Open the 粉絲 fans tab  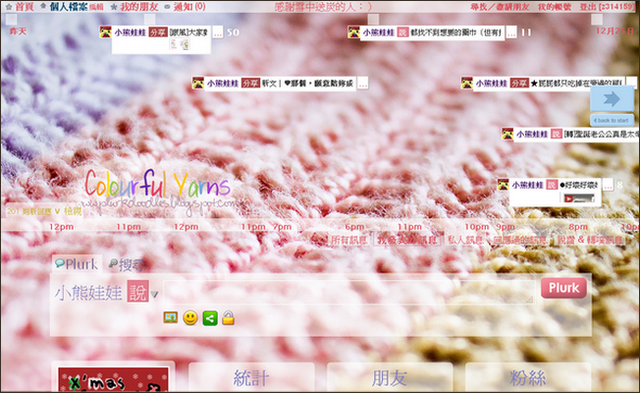pyautogui.click(x=528, y=378)
